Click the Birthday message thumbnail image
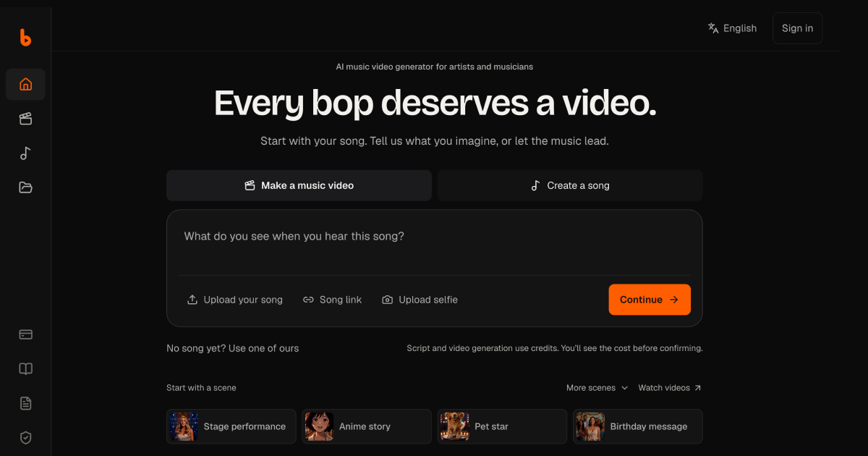This screenshot has height=456, width=868. 590,426
